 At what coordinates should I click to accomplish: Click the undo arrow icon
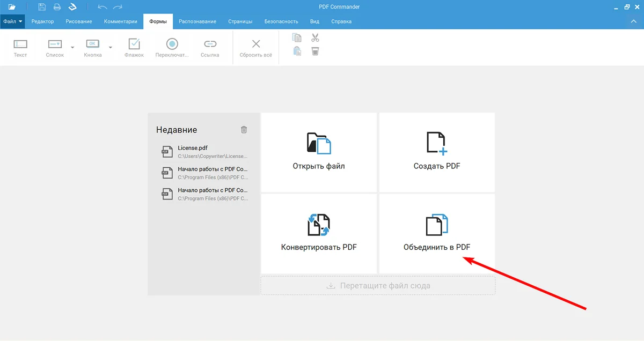(x=102, y=7)
